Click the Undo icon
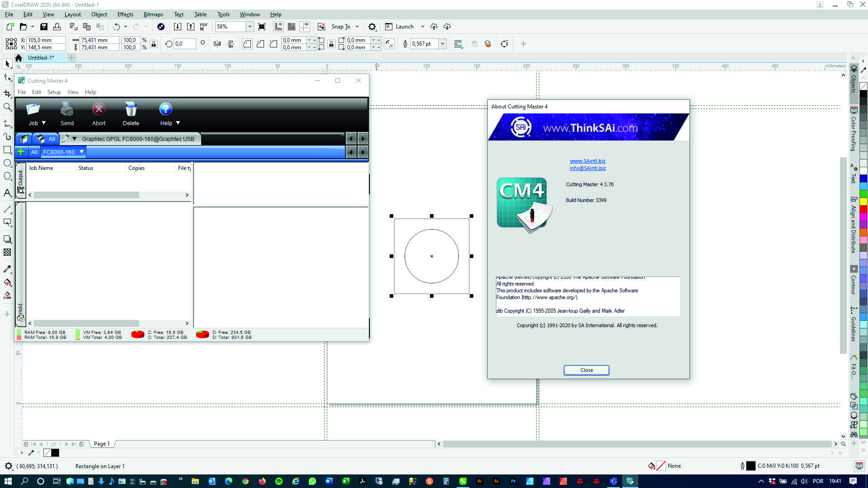Viewport: 868px width, 488px height. [x=116, y=27]
